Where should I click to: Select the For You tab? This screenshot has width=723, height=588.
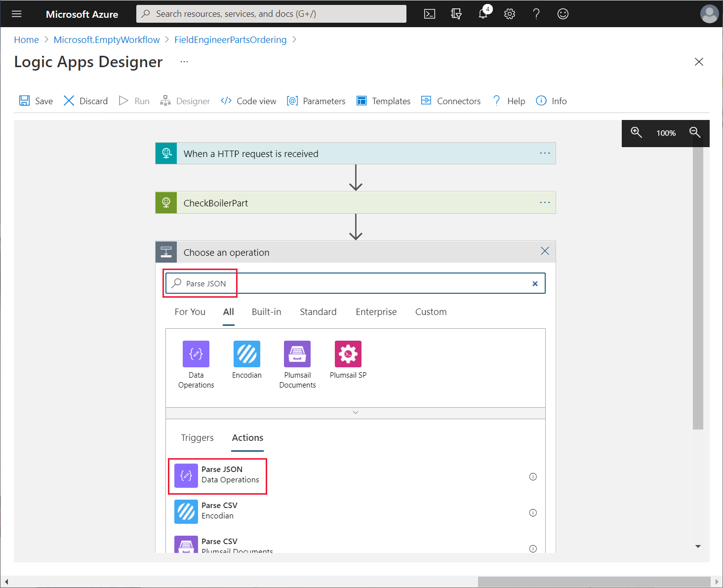point(190,312)
